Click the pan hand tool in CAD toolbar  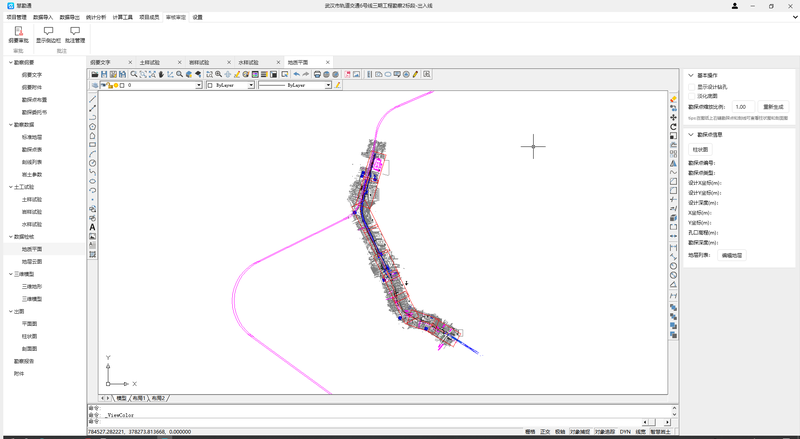click(161, 74)
